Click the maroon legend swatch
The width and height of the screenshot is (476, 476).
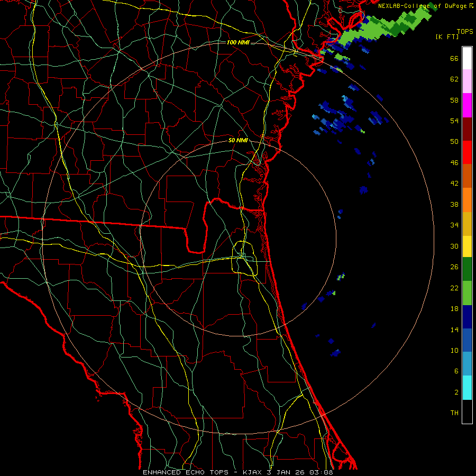[x=467, y=129]
